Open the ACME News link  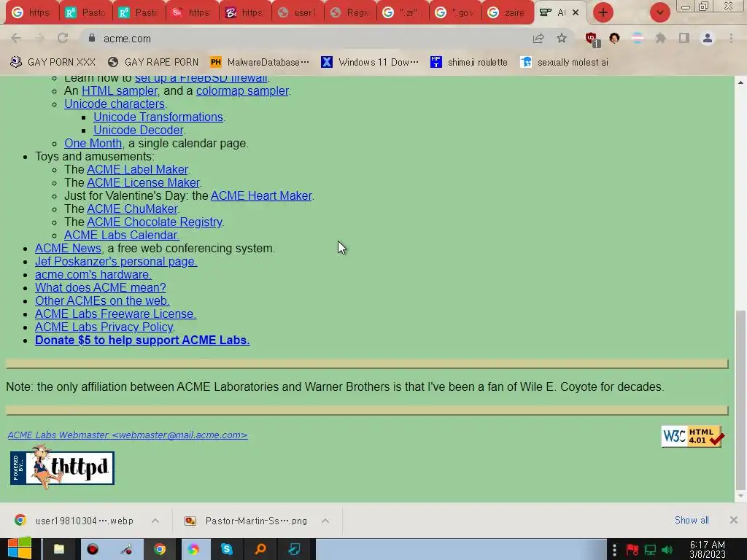coord(68,248)
